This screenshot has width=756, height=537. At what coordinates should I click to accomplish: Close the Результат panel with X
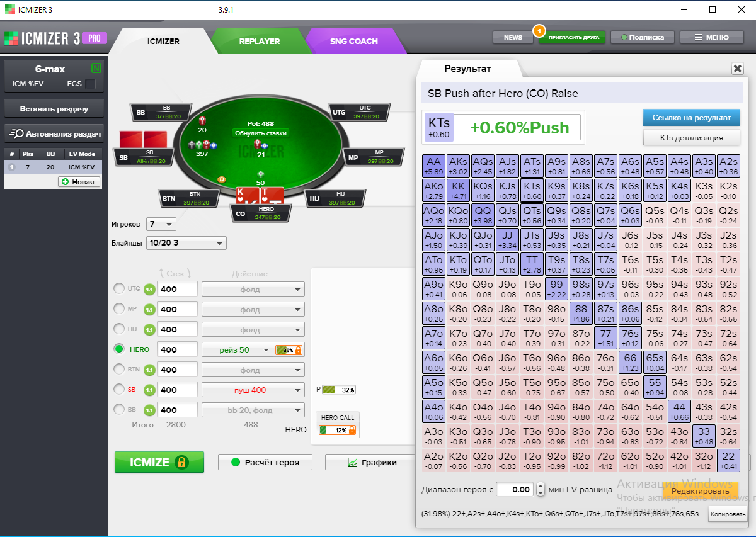(737, 69)
